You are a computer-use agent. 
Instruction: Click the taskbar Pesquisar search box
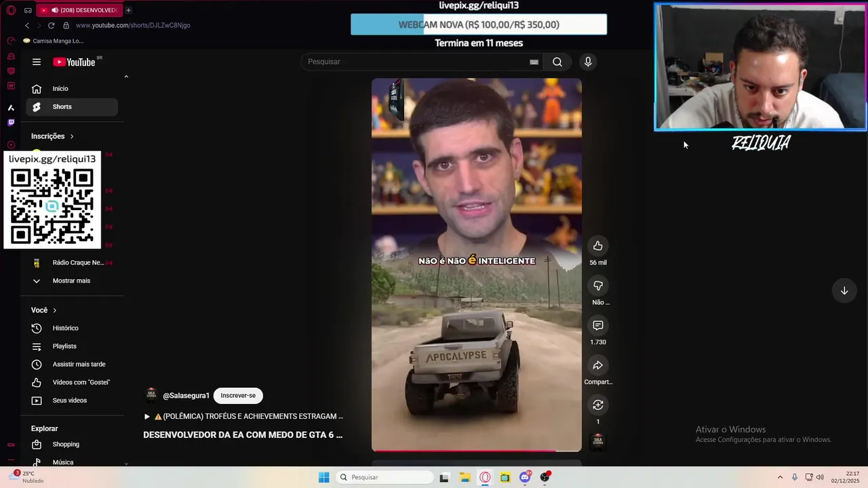(x=385, y=477)
